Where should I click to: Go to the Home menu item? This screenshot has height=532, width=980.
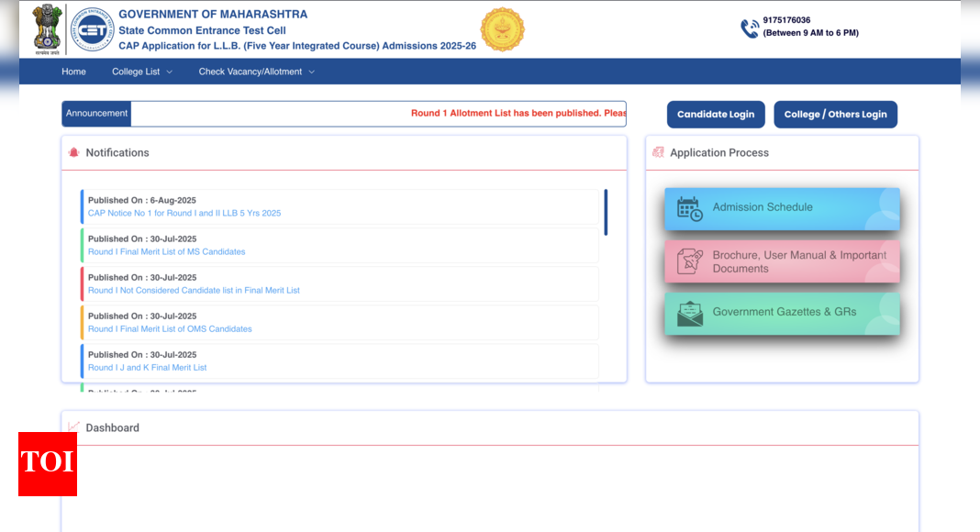(x=73, y=72)
